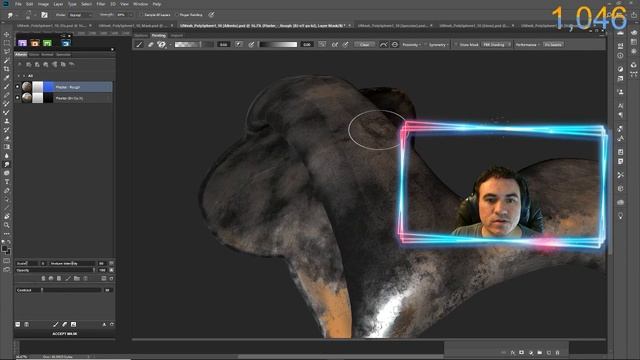Click the foreground color swatch in the toolbar
The width and height of the screenshot is (640, 360).
[x=4, y=249]
